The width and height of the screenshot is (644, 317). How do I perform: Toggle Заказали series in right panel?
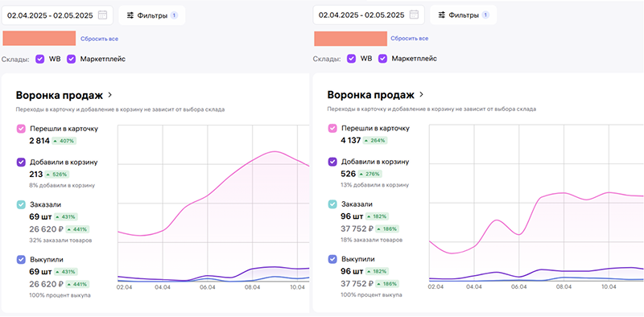pyautogui.click(x=332, y=204)
